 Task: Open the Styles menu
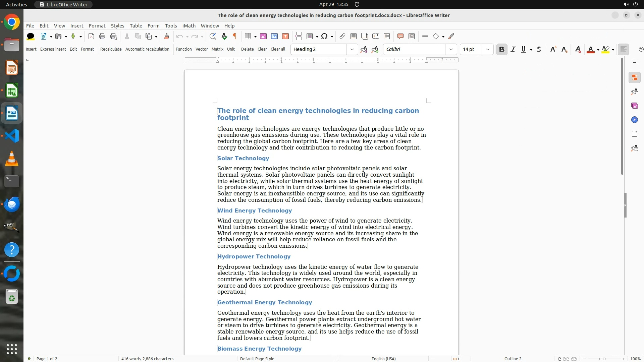(117, 26)
